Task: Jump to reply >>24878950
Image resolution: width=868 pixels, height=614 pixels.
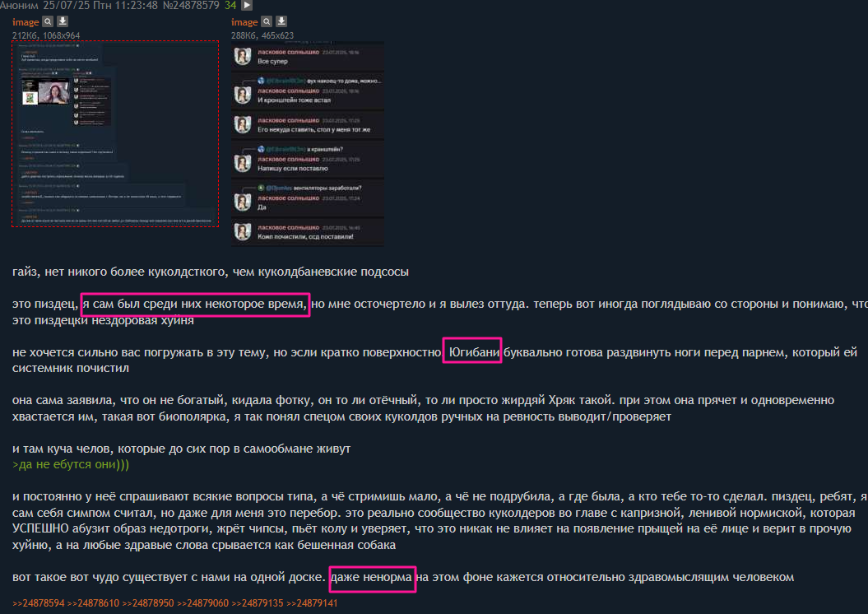Action: coord(148,603)
